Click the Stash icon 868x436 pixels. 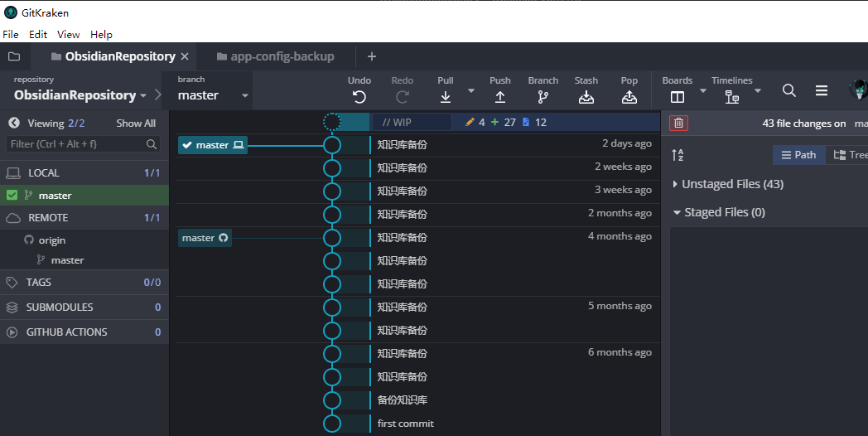586,96
